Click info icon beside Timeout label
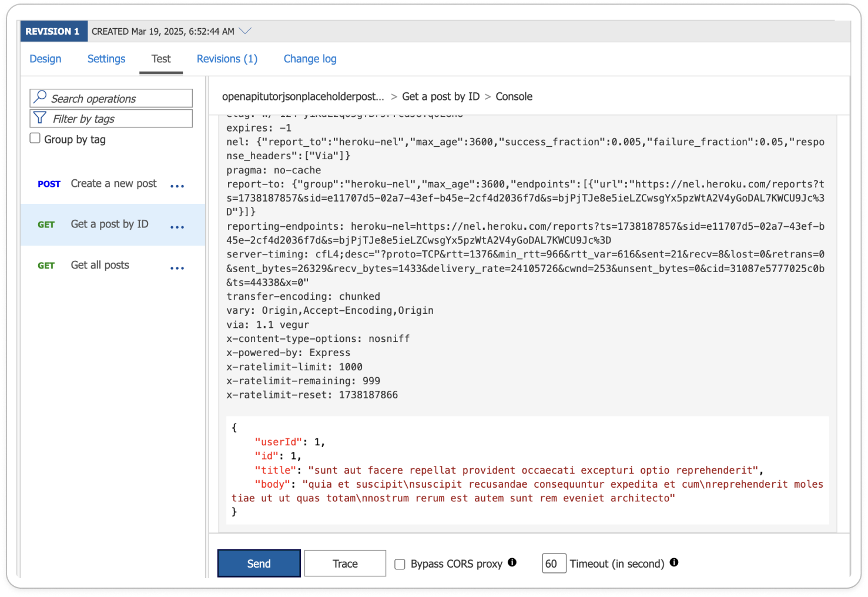Image resolution: width=868 pixels, height=597 pixels. pyautogui.click(x=674, y=562)
